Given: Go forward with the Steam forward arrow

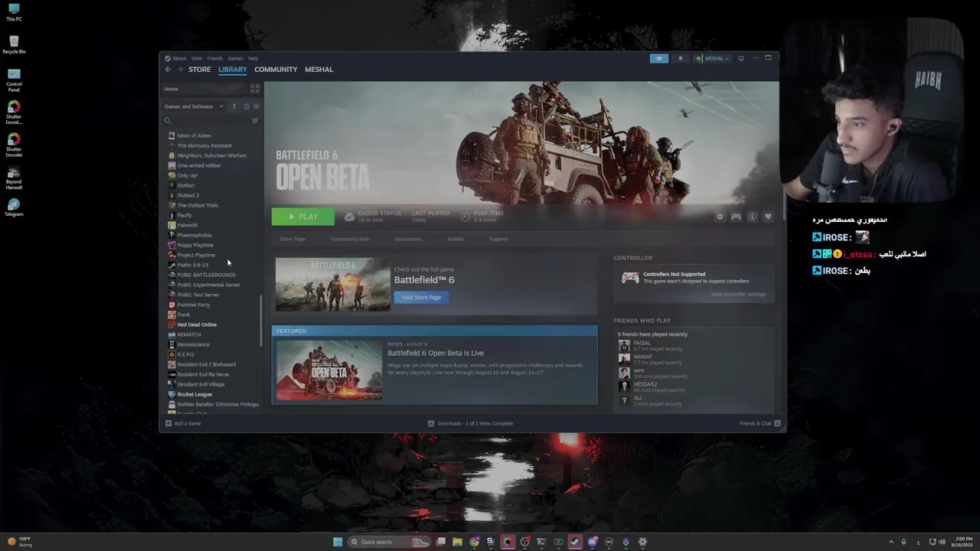Looking at the screenshot, I should click(x=181, y=70).
